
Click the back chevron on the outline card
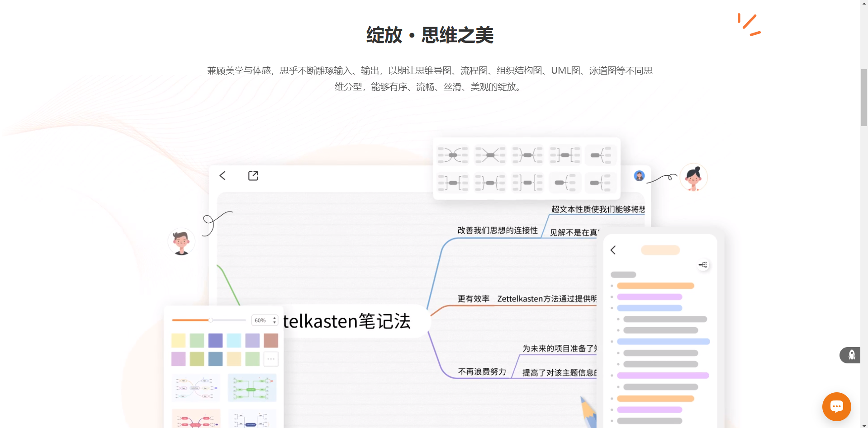(x=613, y=249)
